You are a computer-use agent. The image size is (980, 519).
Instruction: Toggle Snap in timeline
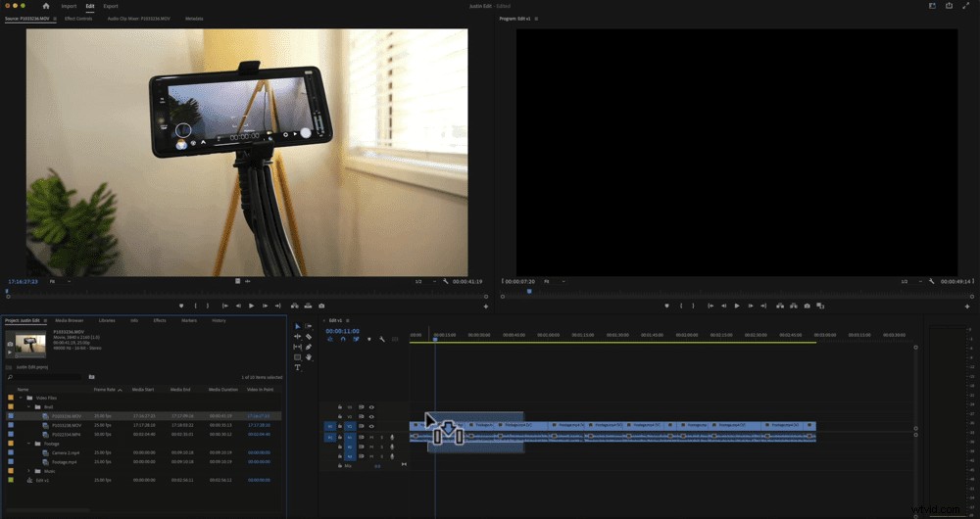343,339
